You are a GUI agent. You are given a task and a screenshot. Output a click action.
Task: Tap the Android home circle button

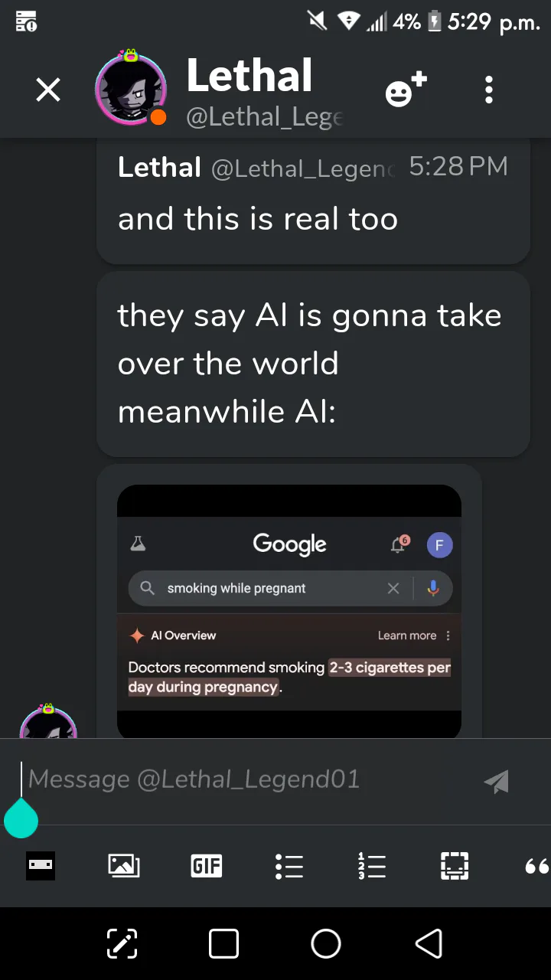(x=326, y=944)
